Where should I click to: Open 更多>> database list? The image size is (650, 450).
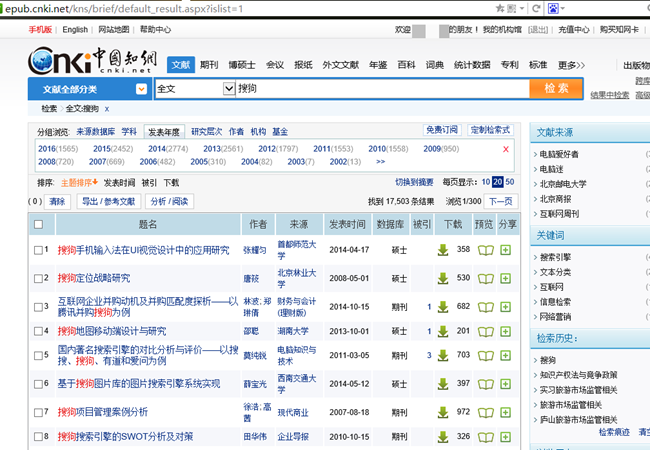click(x=571, y=65)
